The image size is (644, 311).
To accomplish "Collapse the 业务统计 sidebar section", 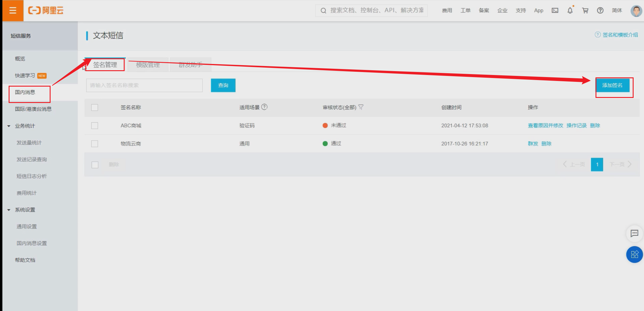I will [x=9, y=126].
